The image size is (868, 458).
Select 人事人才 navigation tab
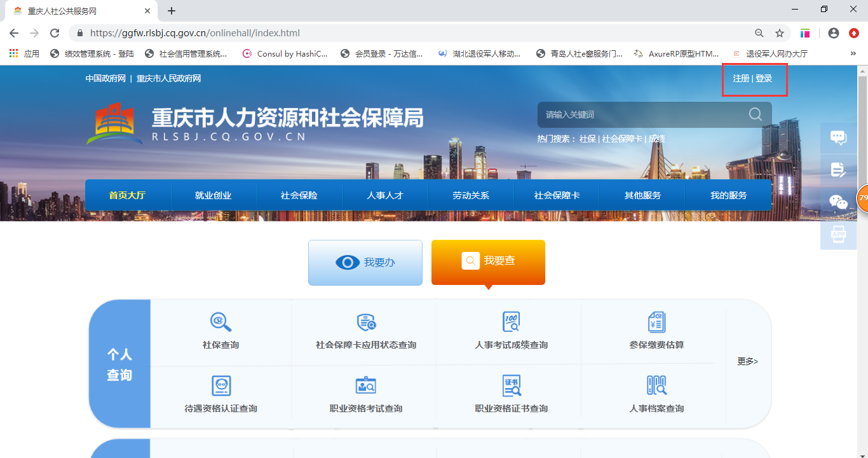point(384,195)
